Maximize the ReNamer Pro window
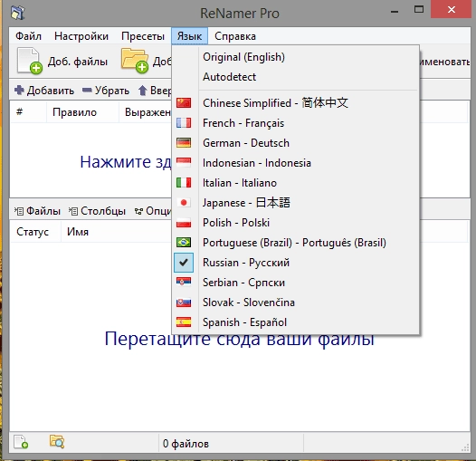The image size is (476, 461). point(419,10)
